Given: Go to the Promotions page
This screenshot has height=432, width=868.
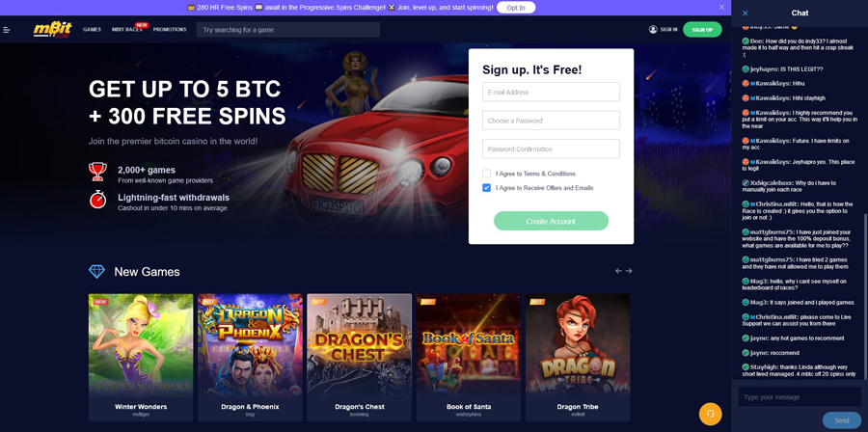Looking at the screenshot, I should [x=170, y=29].
